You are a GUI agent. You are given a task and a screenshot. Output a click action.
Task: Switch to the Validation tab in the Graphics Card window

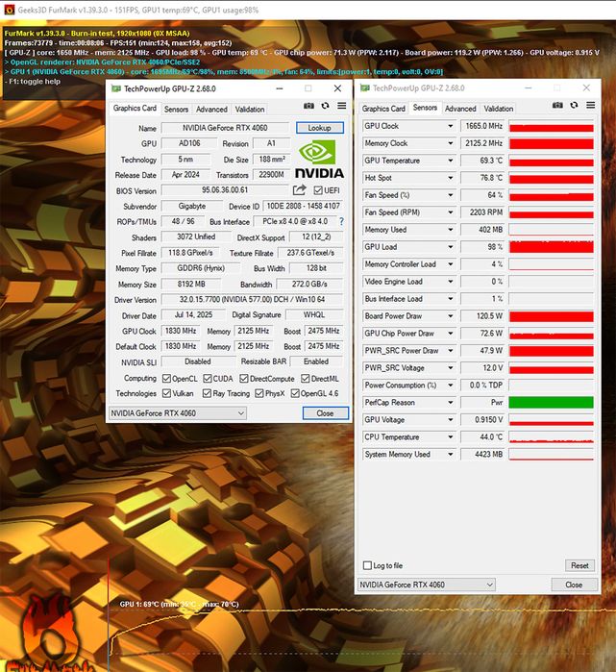pyautogui.click(x=249, y=110)
